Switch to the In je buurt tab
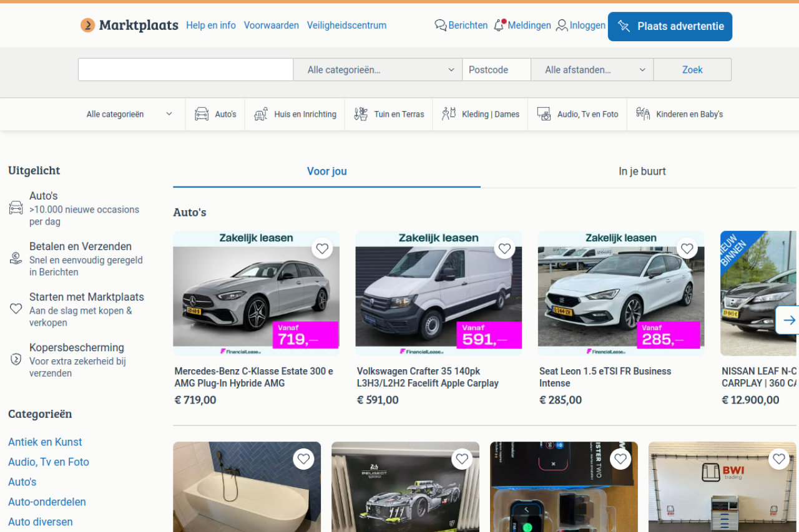The image size is (799, 532). point(642,172)
